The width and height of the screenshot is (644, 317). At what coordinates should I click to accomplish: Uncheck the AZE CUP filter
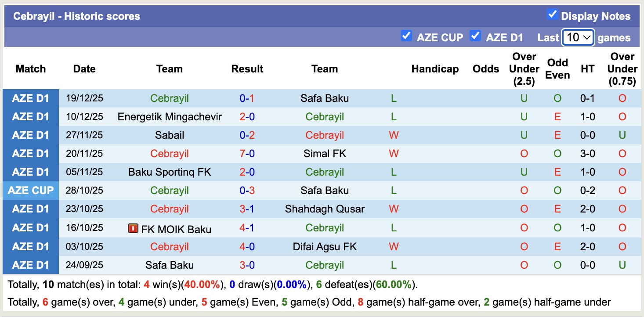pos(406,37)
